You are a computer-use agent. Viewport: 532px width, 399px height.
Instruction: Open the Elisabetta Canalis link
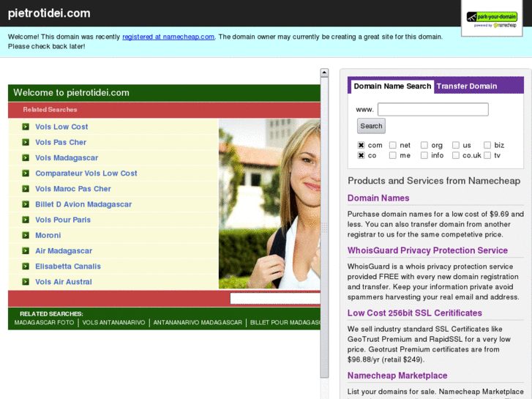[68, 266]
